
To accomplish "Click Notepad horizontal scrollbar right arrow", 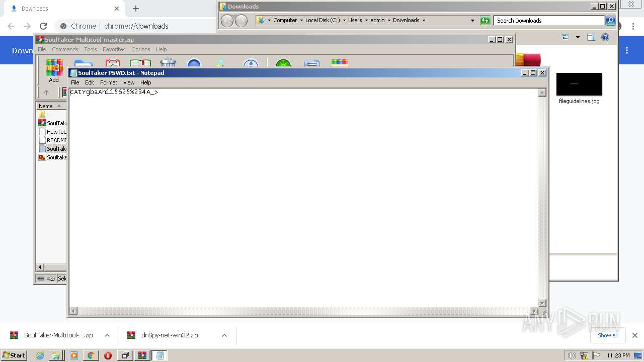I will 534,311.
